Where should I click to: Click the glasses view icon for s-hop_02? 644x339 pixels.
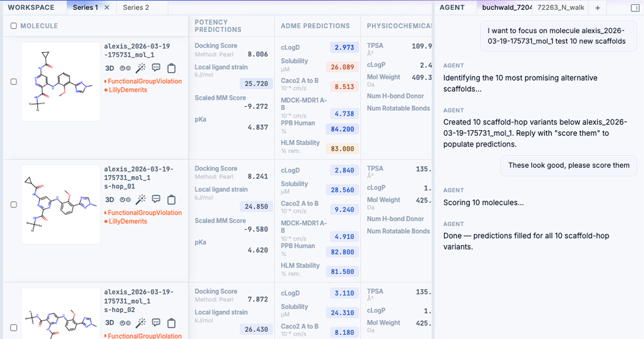click(125, 323)
